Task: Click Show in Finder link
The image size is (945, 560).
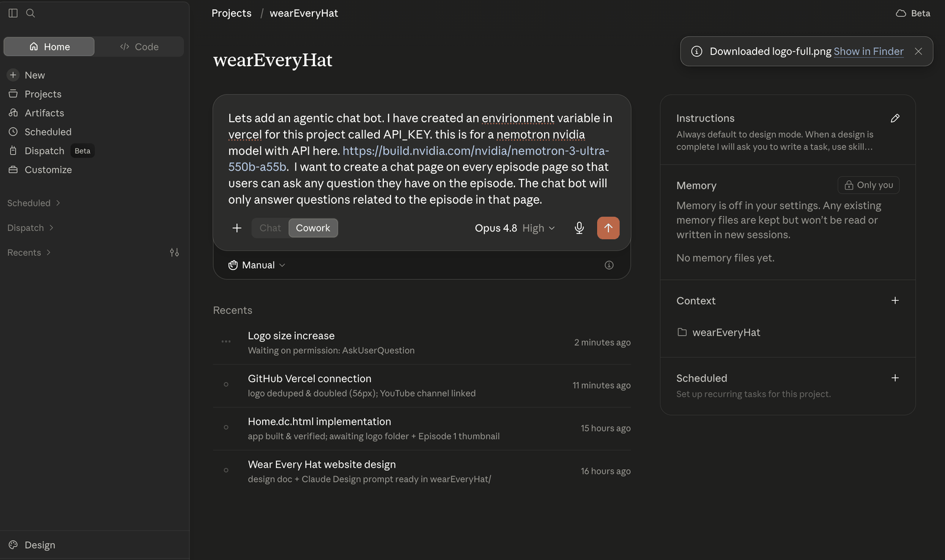Action: [868, 51]
